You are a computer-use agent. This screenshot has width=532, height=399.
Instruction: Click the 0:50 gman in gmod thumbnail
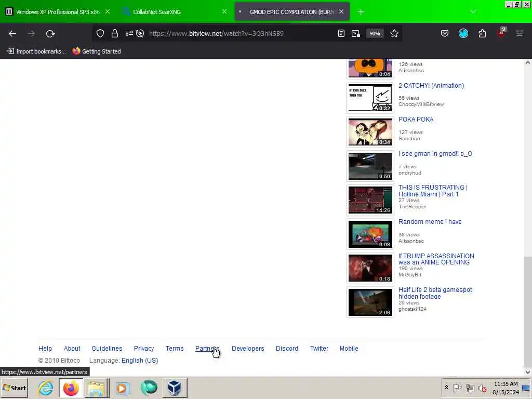tap(370, 166)
